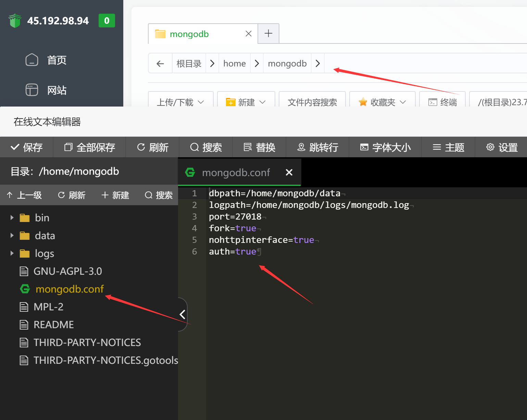527x420 pixels.
Task: Click the 首页 home icon in sidebar
Action: click(32, 60)
